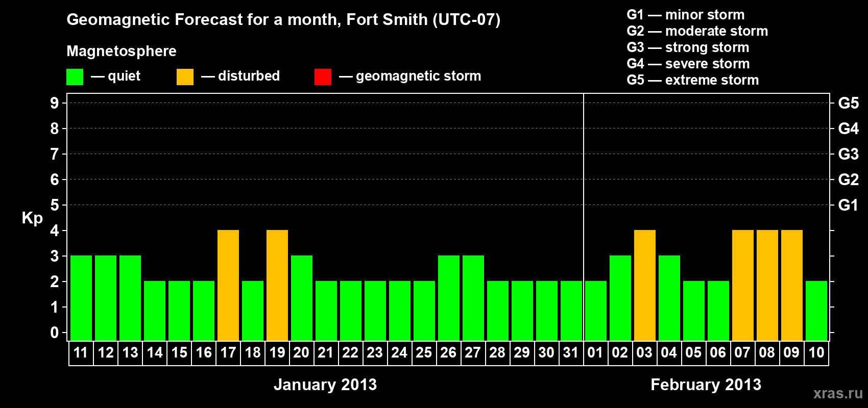Click the G5 right-axis label

[849, 103]
